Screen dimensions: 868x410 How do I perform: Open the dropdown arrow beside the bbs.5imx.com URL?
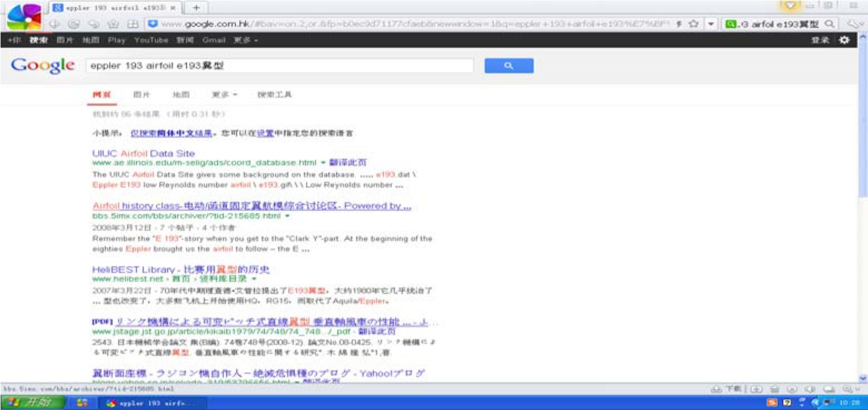pyautogui.click(x=287, y=216)
